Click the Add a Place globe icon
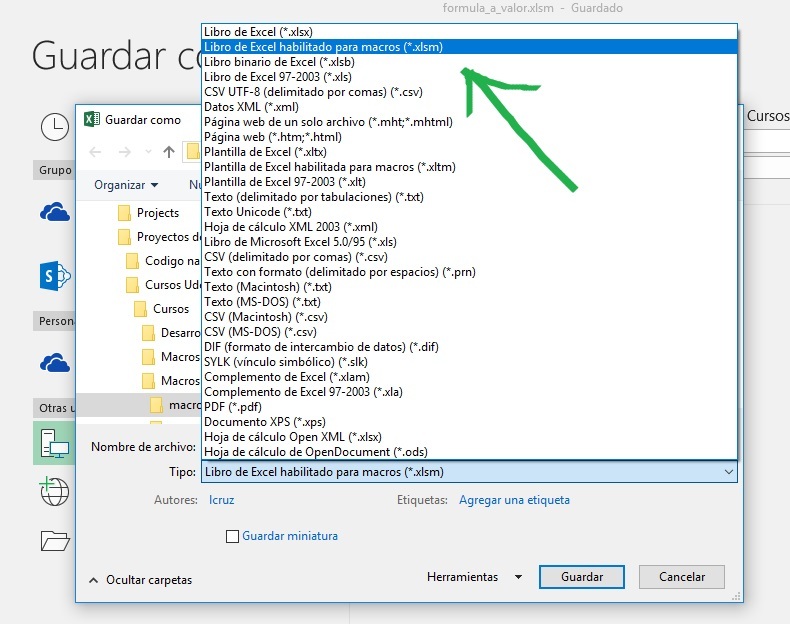790x624 pixels. pyautogui.click(x=54, y=491)
